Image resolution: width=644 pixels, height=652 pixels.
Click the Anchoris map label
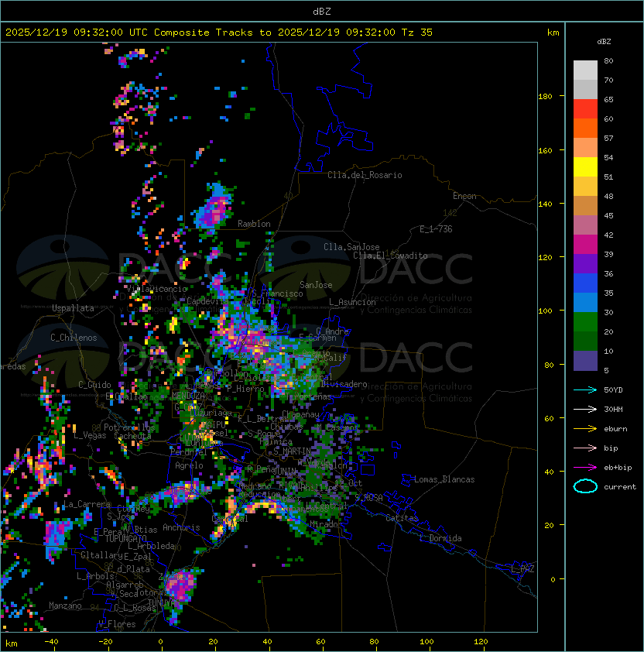pos(181,527)
